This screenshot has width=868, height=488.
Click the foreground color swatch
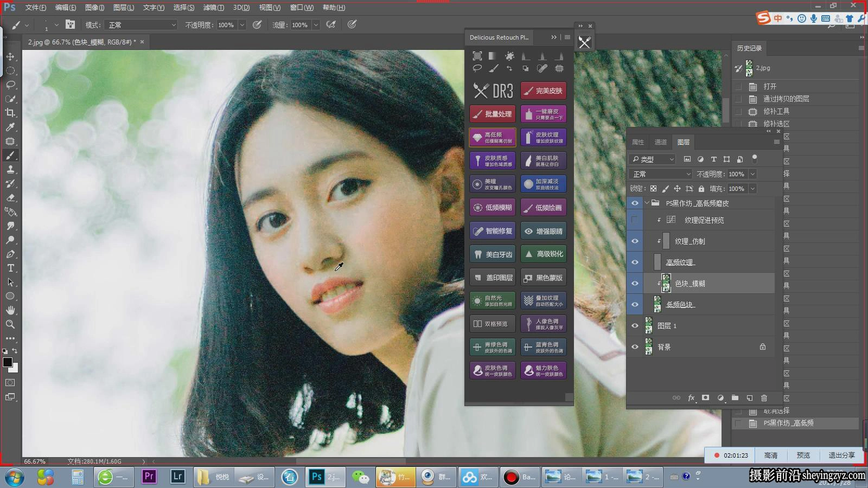7,362
